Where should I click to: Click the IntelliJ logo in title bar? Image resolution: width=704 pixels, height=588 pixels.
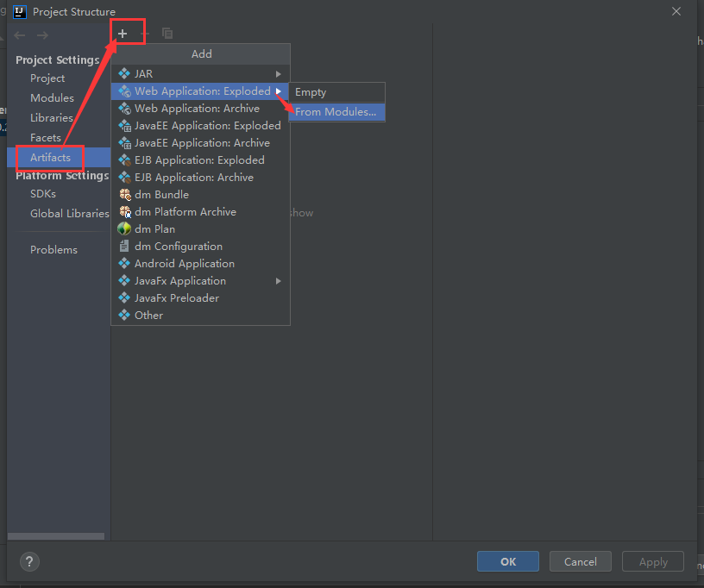coord(20,12)
